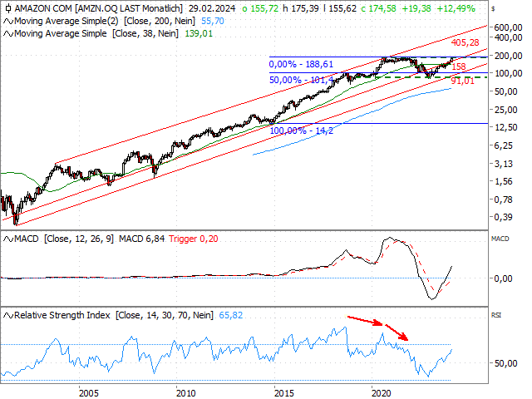532x399 pixels.
Task: Click the 3,13 price axis label
Action: (x=503, y=164)
